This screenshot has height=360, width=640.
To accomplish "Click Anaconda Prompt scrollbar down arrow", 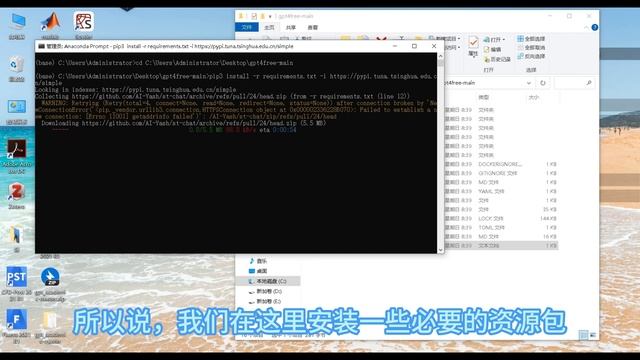I will click(x=440, y=250).
